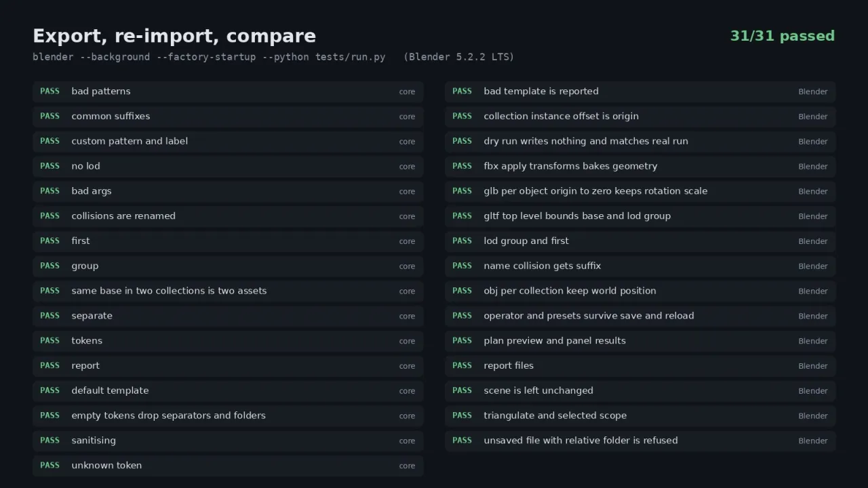This screenshot has width=868, height=488.
Task: Click 'plan preview and panel results' test
Action: [x=640, y=341]
